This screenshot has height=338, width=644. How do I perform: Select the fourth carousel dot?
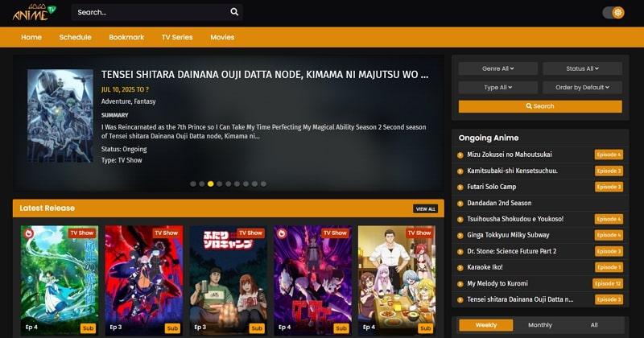tap(219, 184)
